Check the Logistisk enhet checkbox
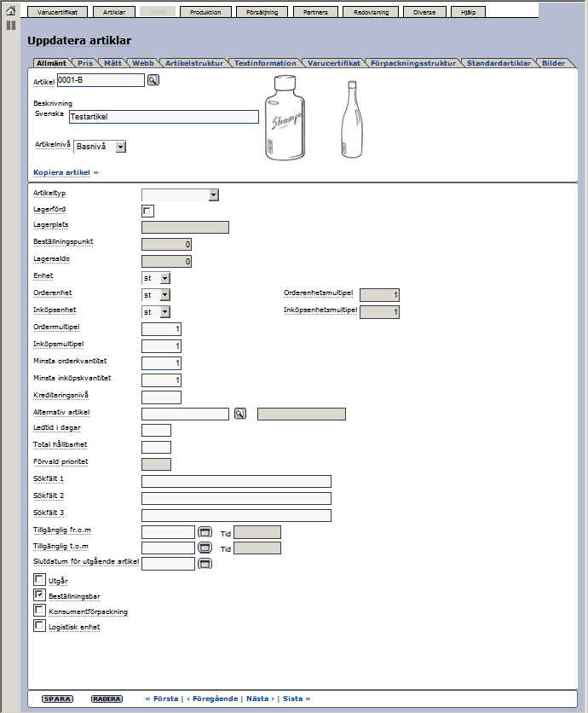 point(39,626)
